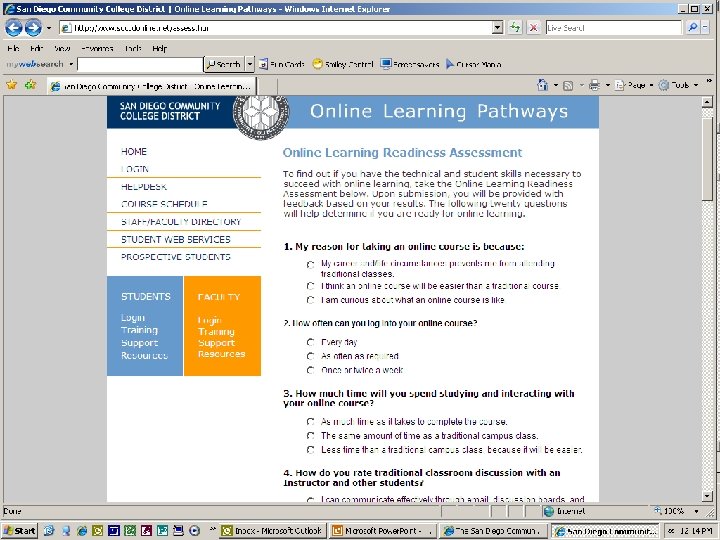This screenshot has height=540, width=720.
Task: Open the dropdown arrow next to Search button
Action: [x=250, y=64]
